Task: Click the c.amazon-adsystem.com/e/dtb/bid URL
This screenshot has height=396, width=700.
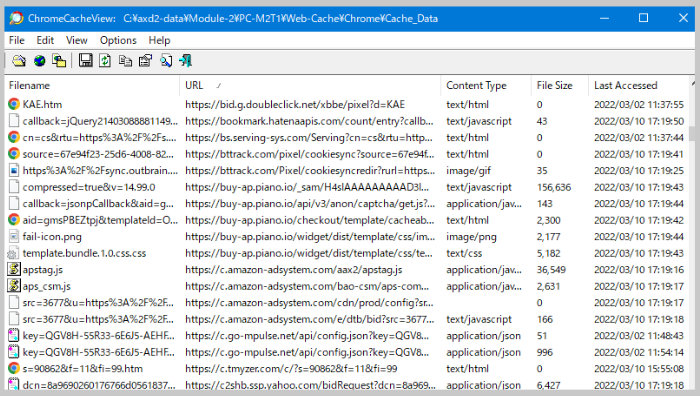Action: click(x=309, y=319)
